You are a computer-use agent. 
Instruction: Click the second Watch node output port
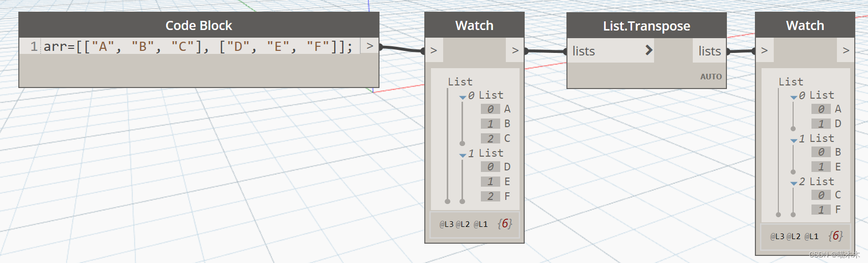pos(846,50)
